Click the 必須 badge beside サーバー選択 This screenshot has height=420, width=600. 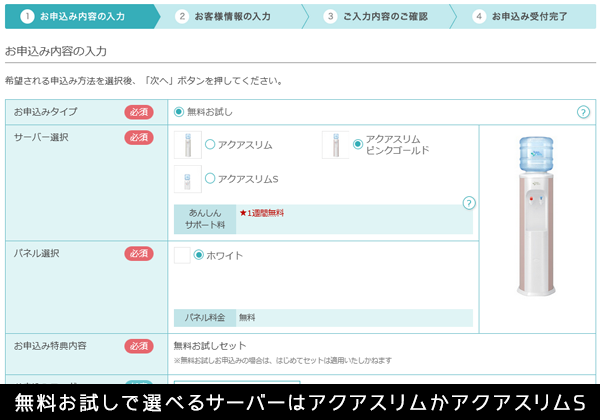tap(139, 137)
